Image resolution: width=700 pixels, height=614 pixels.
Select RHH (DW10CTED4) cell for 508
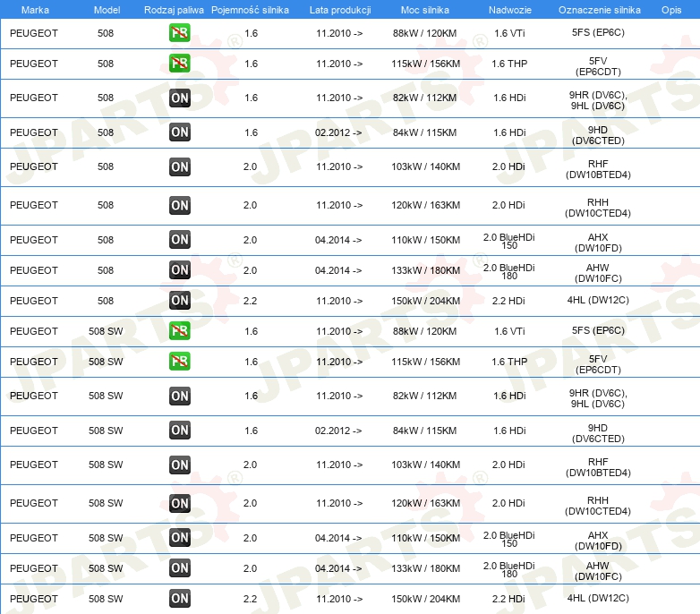(x=598, y=208)
